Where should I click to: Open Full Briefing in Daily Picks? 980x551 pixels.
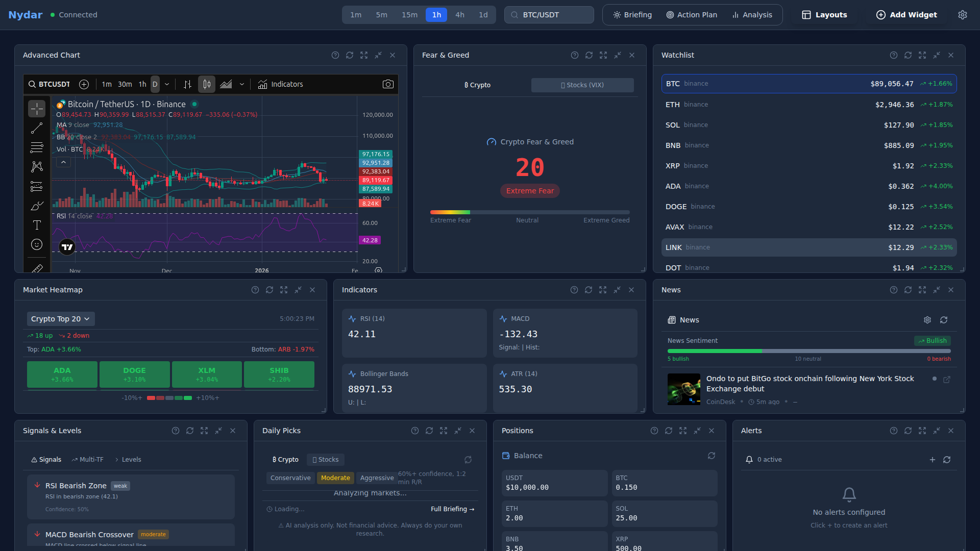pos(452,509)
